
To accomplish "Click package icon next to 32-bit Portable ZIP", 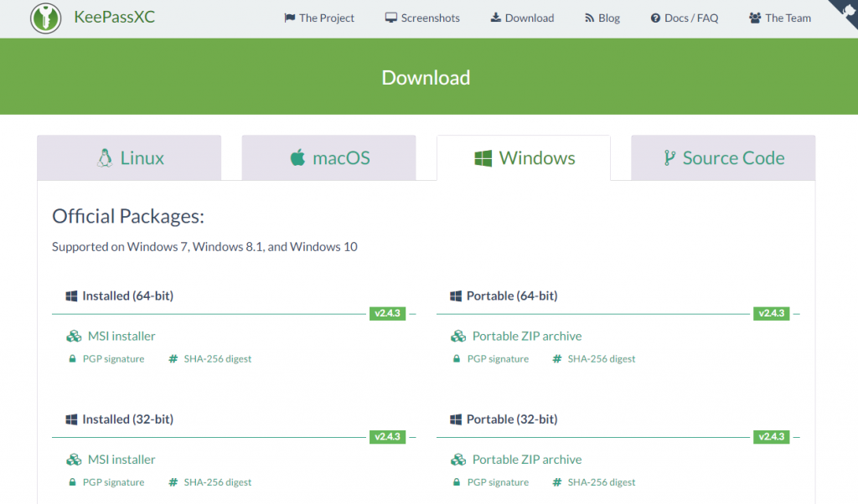I will 458,460.
